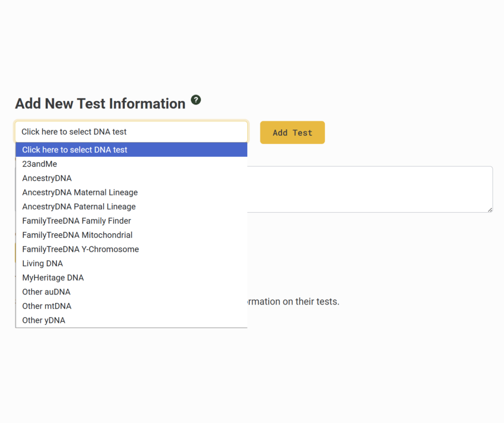Select Living DNA option
This screenshot has width=504, height=423.
(x=131, y=264)
